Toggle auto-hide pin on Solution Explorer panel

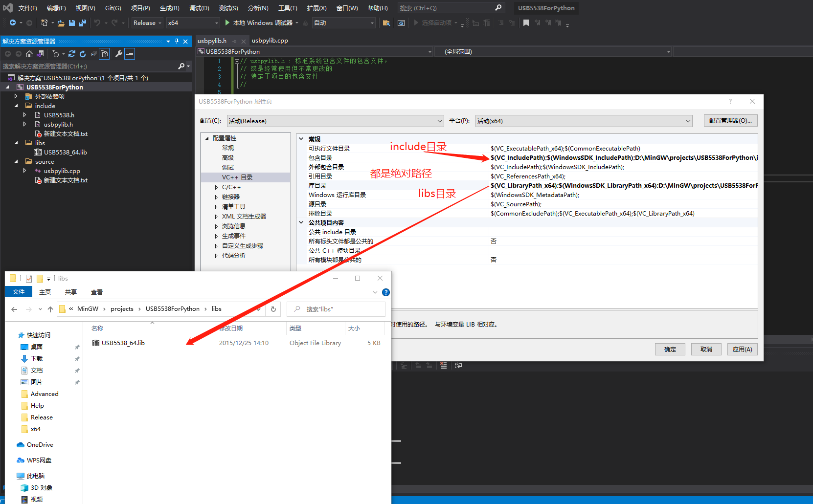click(x=177, y=42)
